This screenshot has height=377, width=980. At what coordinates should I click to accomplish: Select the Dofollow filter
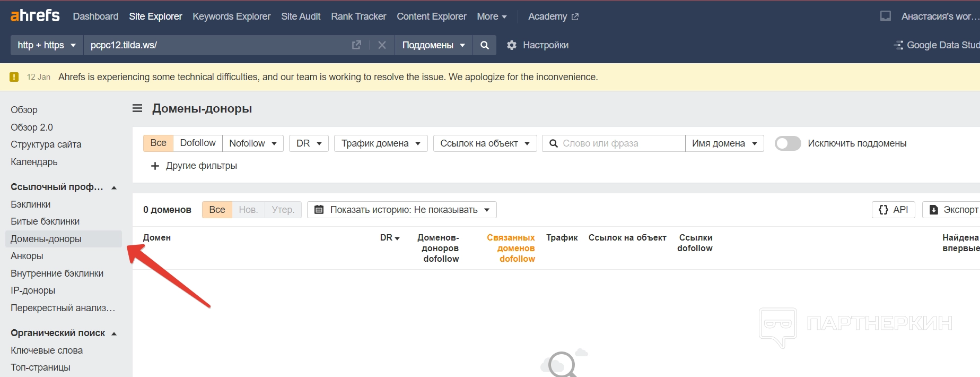pos(198,143)
